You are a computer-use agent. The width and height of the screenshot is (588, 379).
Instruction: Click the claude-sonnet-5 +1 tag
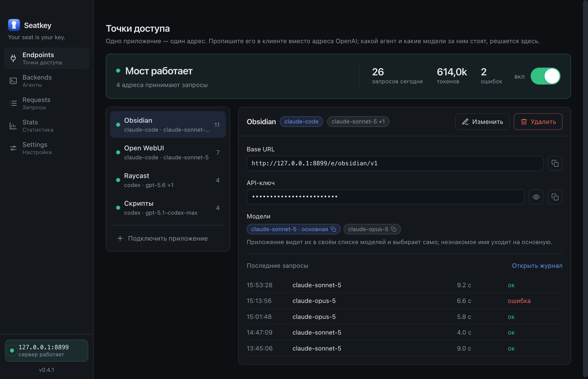(x=358, y=122)
